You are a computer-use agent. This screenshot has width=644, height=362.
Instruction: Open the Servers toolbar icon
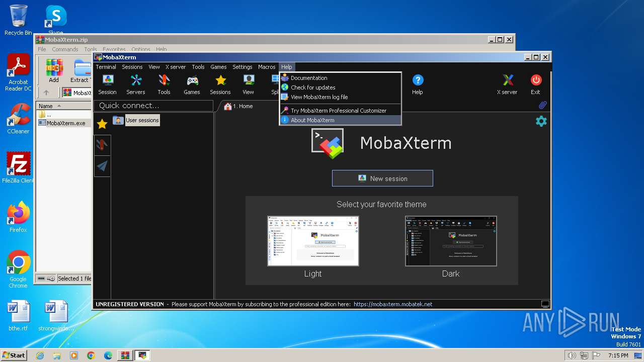(x=135, y=84)
